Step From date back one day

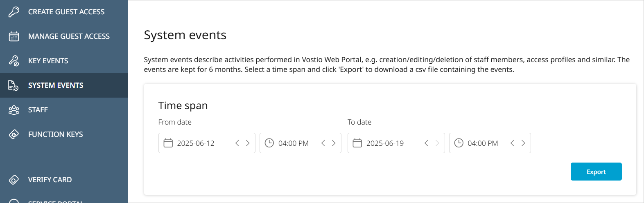pyautogui.click(x=237, y=143)
